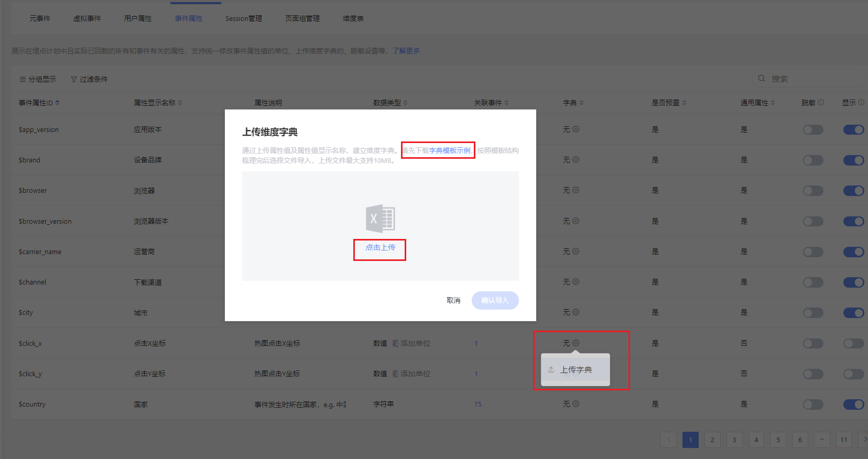This screenshot has width=868, height=459.
Task: Click 添加单位 for $click_x row
Action: (x=415, y=343)
